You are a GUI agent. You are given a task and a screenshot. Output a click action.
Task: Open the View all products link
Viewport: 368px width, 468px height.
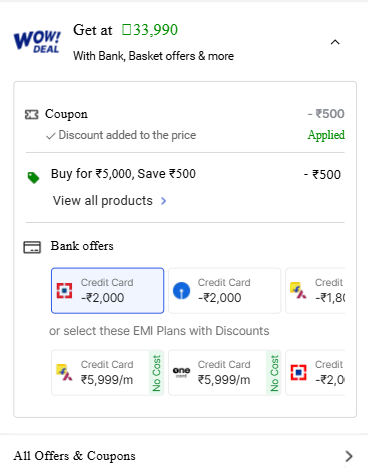(103, 201)
